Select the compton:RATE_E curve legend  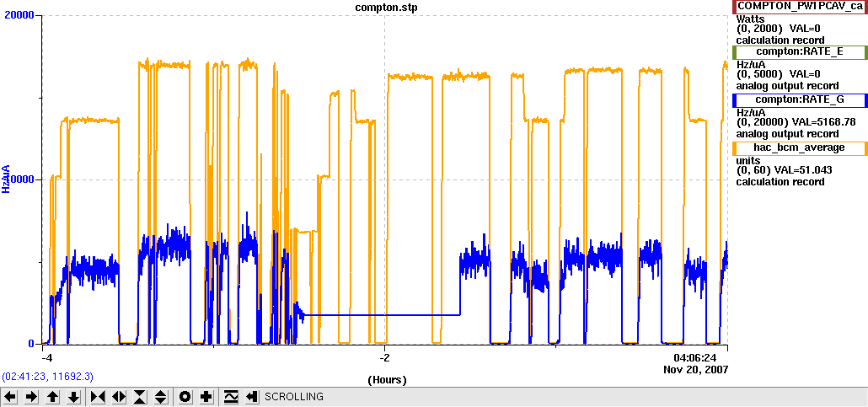pos(800,52)
